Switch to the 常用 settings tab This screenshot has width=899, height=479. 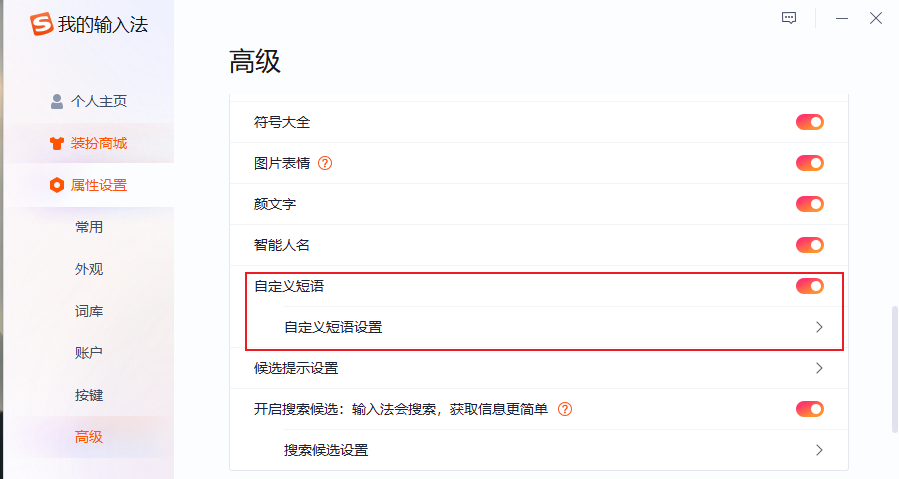click(x=89, y=227)
